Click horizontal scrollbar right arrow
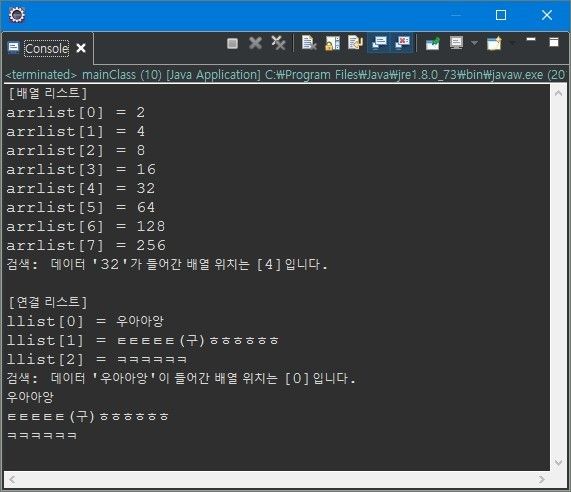This screenshot has height=492, width=571. point(542,479)
